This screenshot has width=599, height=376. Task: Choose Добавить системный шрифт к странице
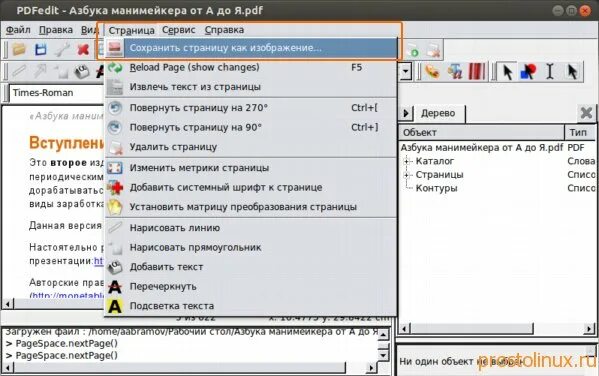251,188
